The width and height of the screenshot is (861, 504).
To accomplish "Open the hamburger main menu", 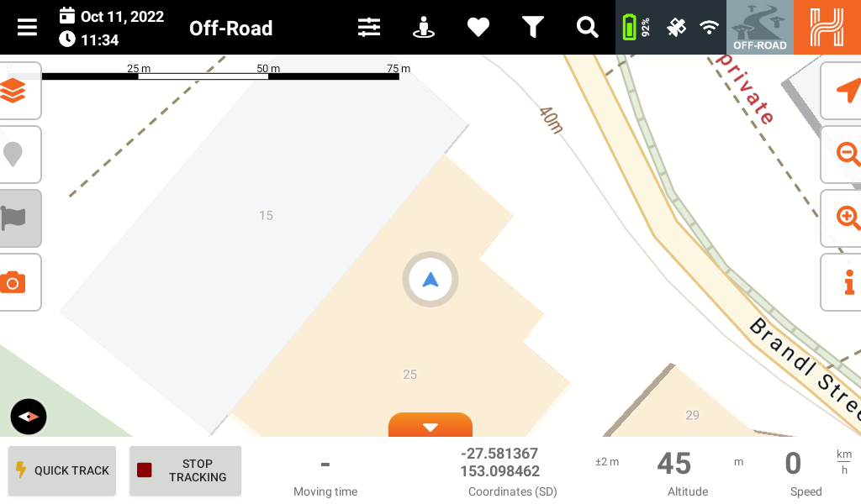I will click(x=27, y=27).
